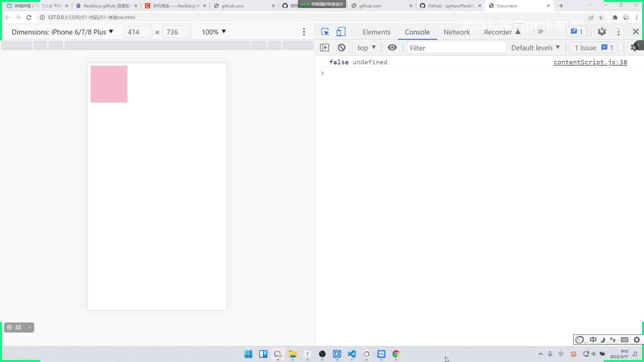Viewport: 644px width, 362px height.
Task: Open the Default levels dropdown
Action: 536,48
